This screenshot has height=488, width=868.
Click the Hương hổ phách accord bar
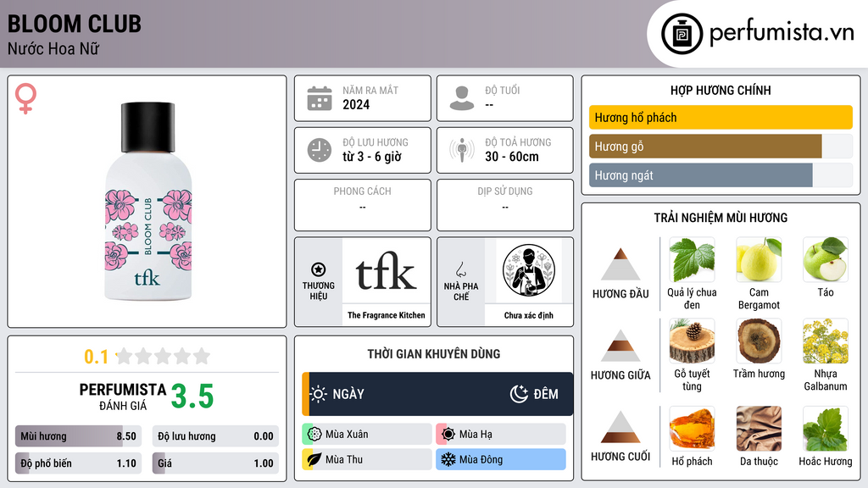pyautogui.click(x=721, y=117)
